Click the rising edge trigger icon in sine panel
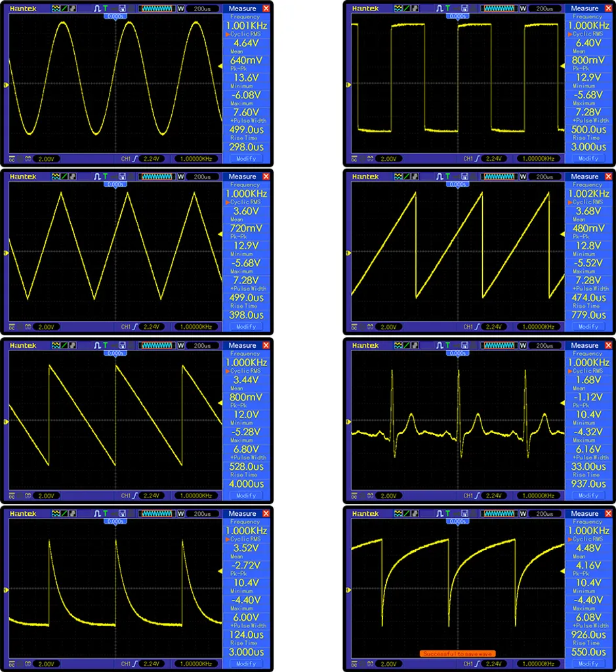The image size is (616, 672). (135, 159)
